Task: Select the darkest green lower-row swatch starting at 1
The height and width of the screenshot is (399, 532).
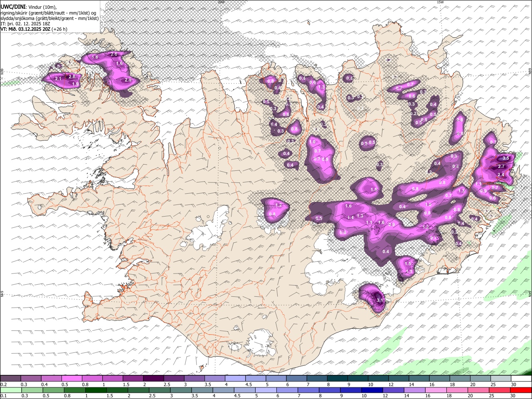Action: coord(96,390)
